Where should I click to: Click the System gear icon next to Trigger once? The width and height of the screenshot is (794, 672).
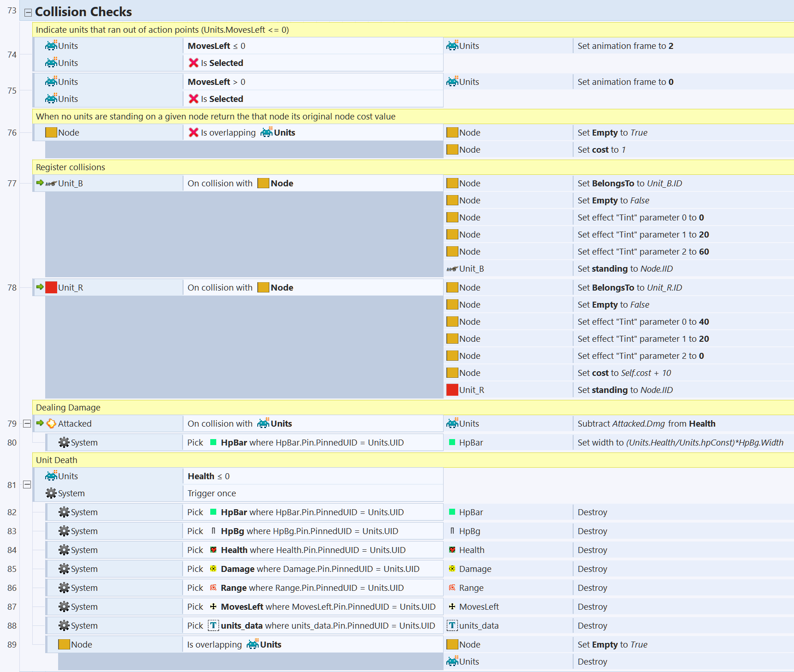(51, 493)
